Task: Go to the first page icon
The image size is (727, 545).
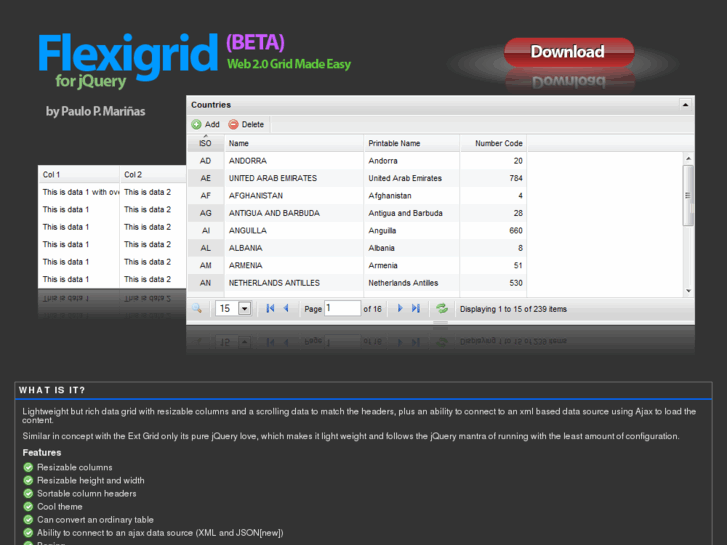Action: (x=270, y=308)
